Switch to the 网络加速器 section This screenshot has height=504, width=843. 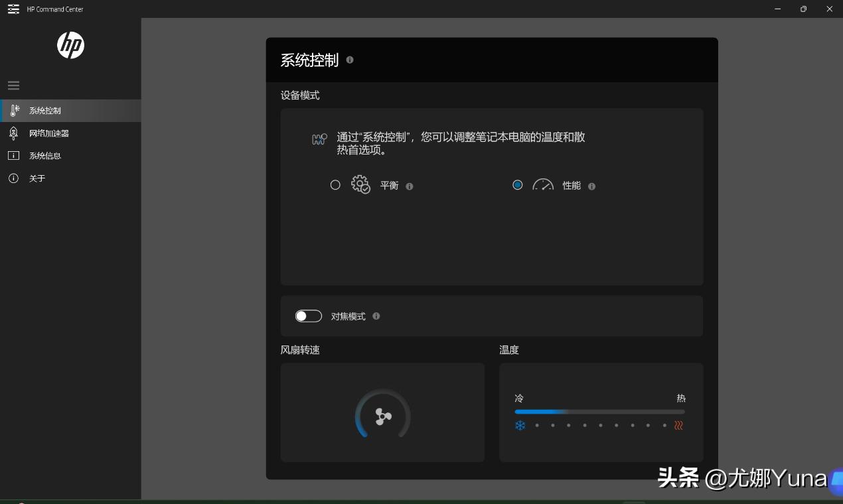50,133
